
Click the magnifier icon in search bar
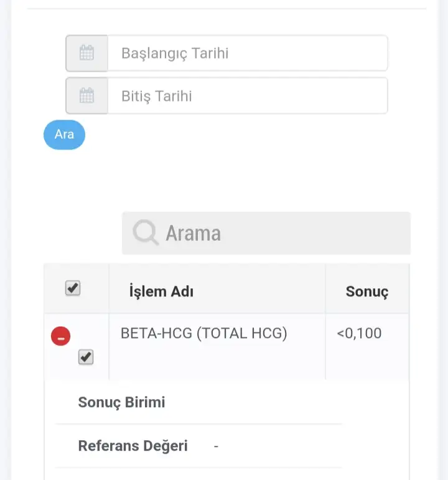point(146,233)
